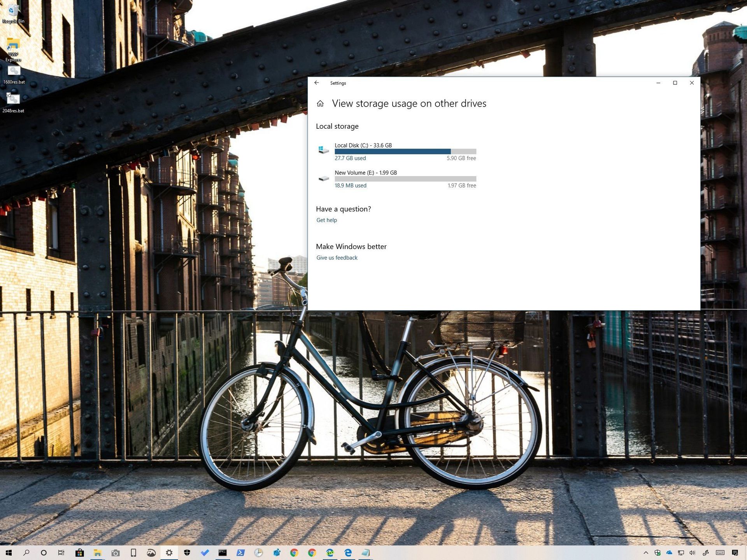
Task: Return to Settings home via home icon
Action: 320,103
